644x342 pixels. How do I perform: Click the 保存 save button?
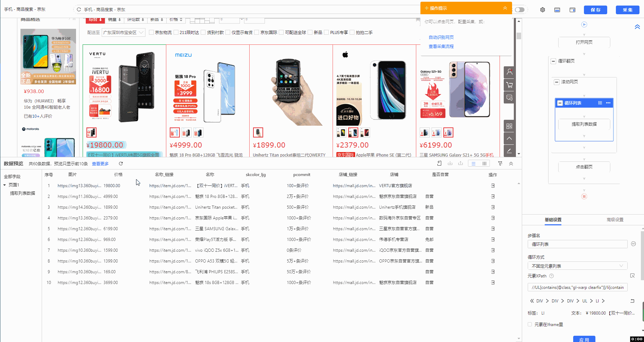pyautogui.click(x=595, y=10)
